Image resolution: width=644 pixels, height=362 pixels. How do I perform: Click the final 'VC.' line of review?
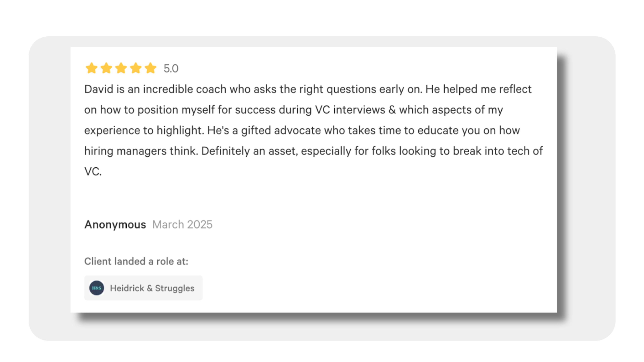tap(93, 172)
